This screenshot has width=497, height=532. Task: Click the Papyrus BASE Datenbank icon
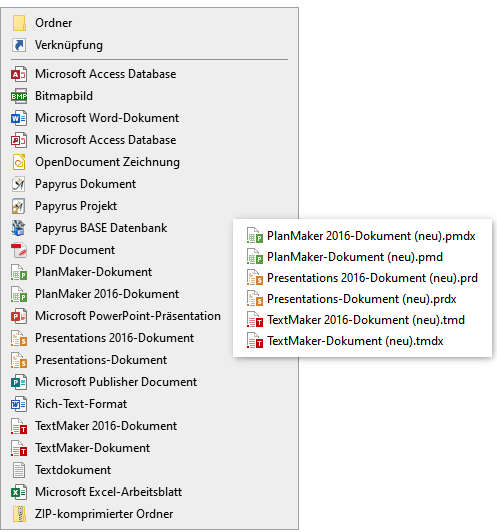coord(19,228)
